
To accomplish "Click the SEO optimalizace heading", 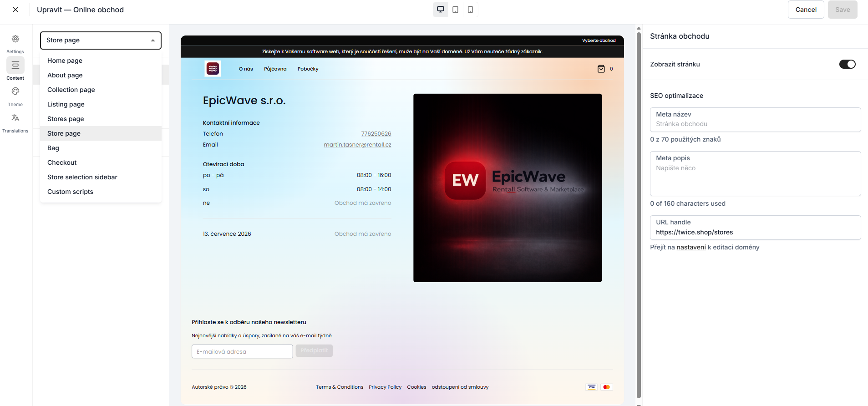I will [676, 96].
